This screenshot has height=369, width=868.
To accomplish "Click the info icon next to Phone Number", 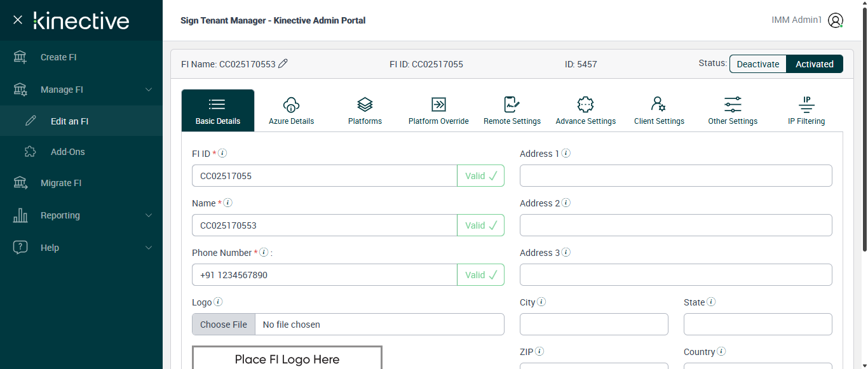I will 264,253.
